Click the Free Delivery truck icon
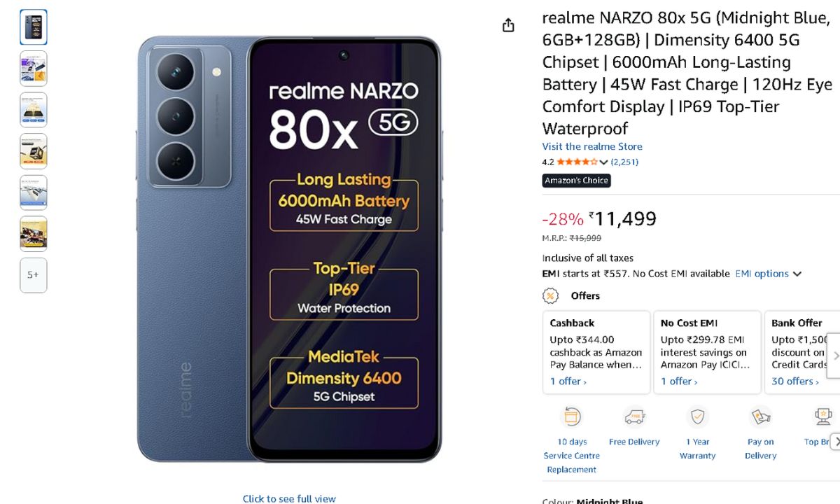Screen dimensions: 840x504 (634, 418)
